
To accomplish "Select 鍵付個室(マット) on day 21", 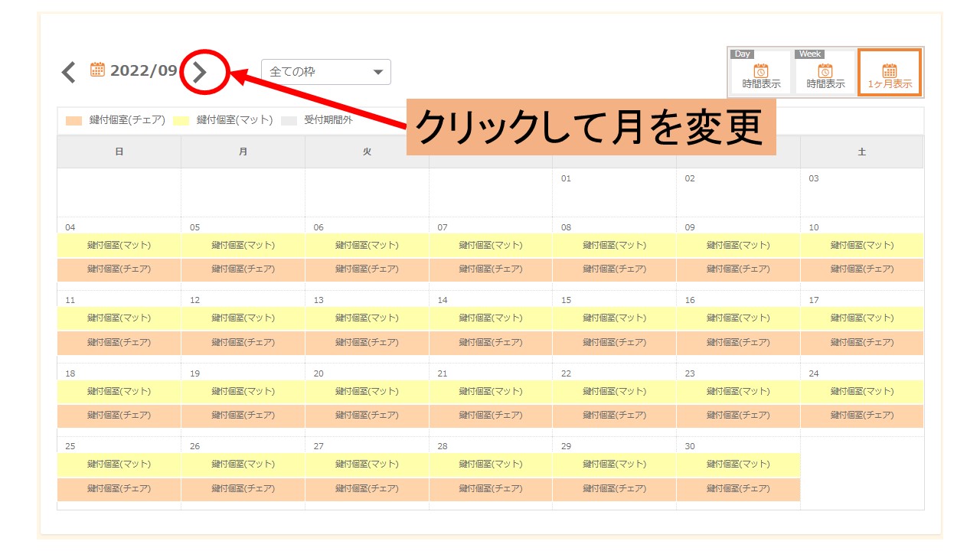I will pyautogui.click(x=491, y=392).
